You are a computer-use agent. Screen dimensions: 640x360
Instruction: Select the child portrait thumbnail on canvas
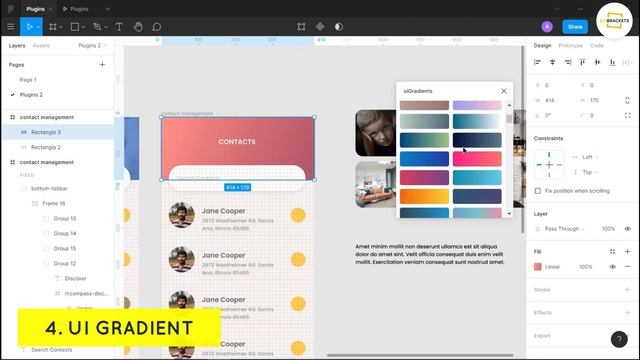[x=376, y=133]
